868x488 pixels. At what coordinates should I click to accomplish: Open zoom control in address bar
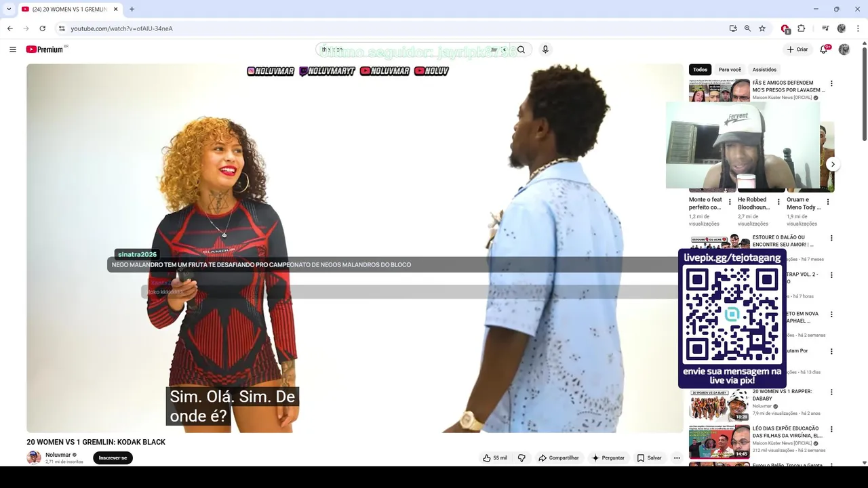click(747, 28)
